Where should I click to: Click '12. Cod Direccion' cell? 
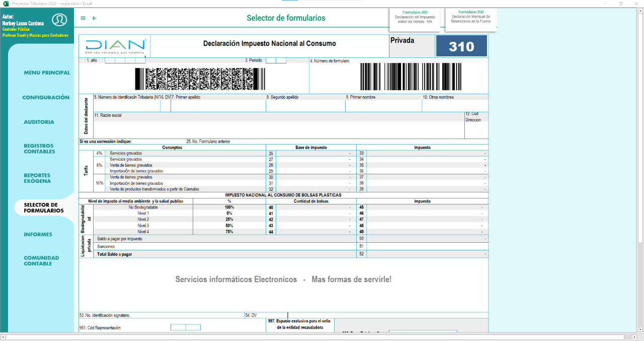pos(476,125)
